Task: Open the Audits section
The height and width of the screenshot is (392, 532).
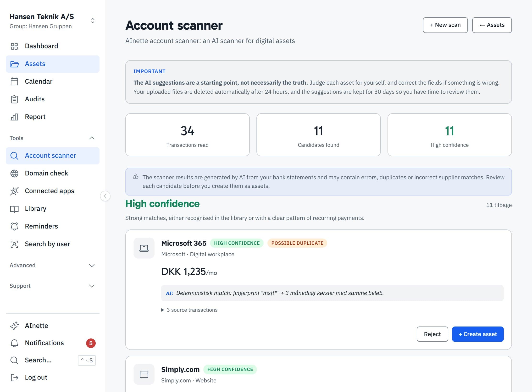Action: [53, 99]
